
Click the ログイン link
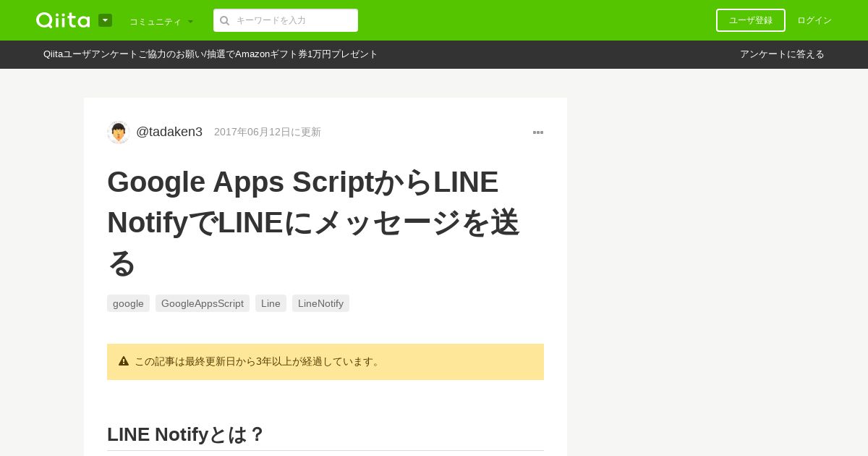[814, 20]
